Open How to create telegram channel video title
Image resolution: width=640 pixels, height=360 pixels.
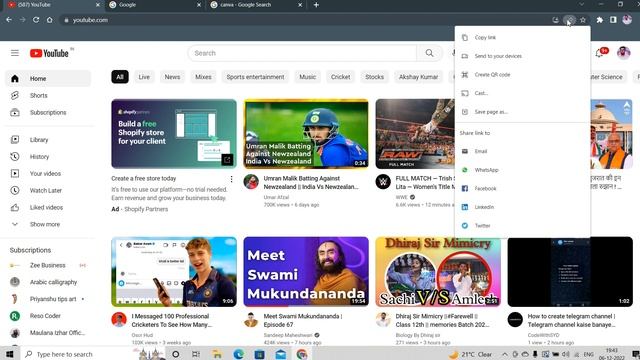click(x=571, y=320)
